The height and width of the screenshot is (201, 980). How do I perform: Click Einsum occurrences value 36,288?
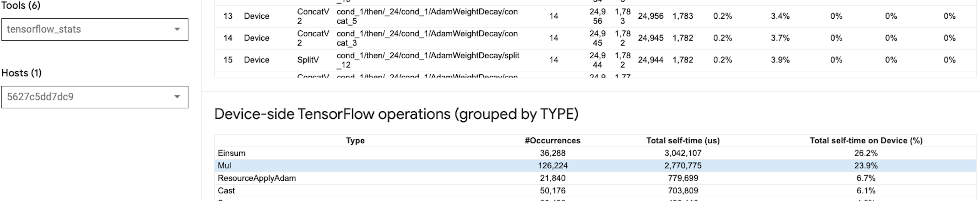pyautogui.click(x=552, y=153)
